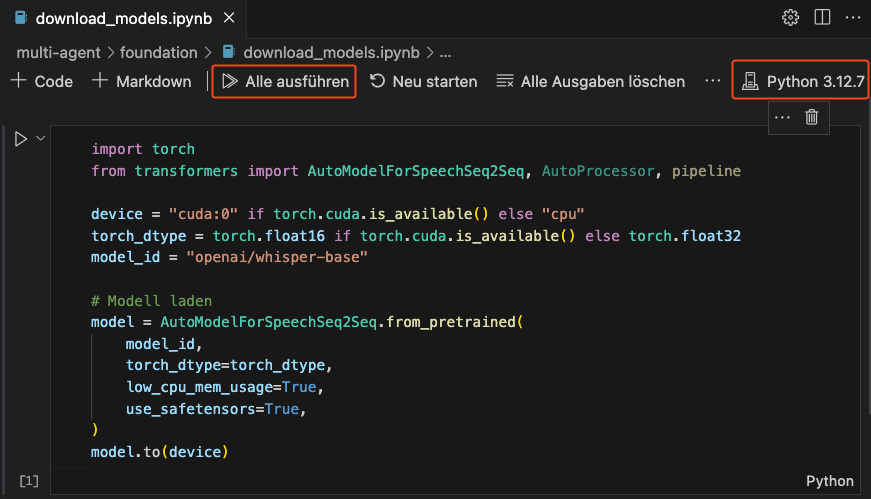This screenshot has width=871, height=499.
Task: Clear outputs via Alle Ausgaben löschen
Action: (x=591, y=81)
